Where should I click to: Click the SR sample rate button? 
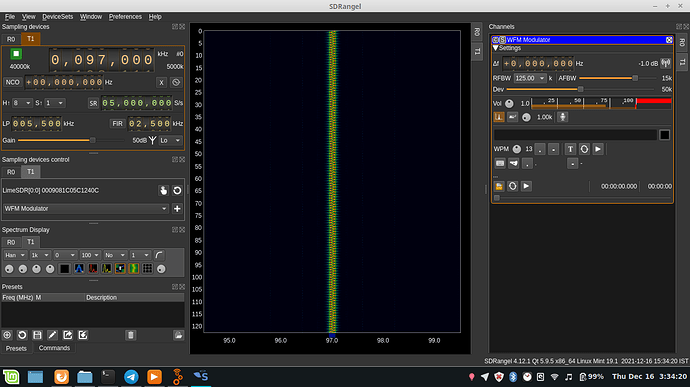(93, 103)
